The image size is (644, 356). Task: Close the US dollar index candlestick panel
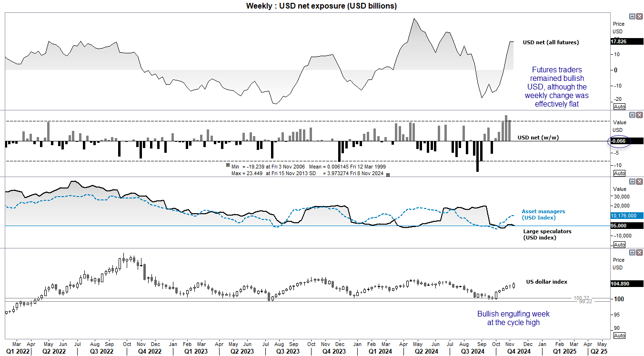tap(639, 252)
